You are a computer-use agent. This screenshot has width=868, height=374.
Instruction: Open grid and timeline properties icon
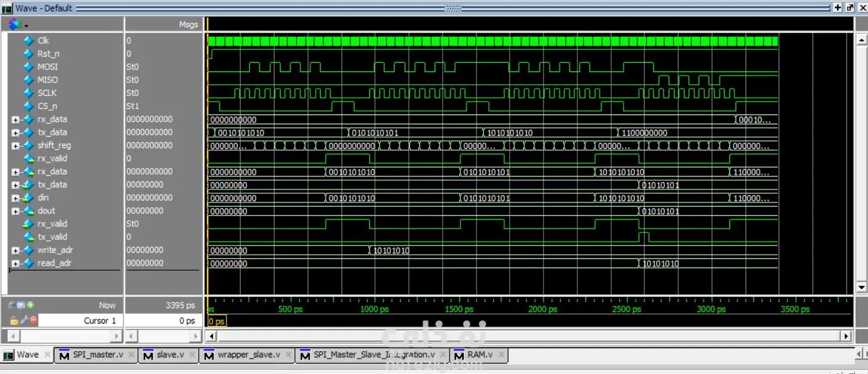point(22,305)
